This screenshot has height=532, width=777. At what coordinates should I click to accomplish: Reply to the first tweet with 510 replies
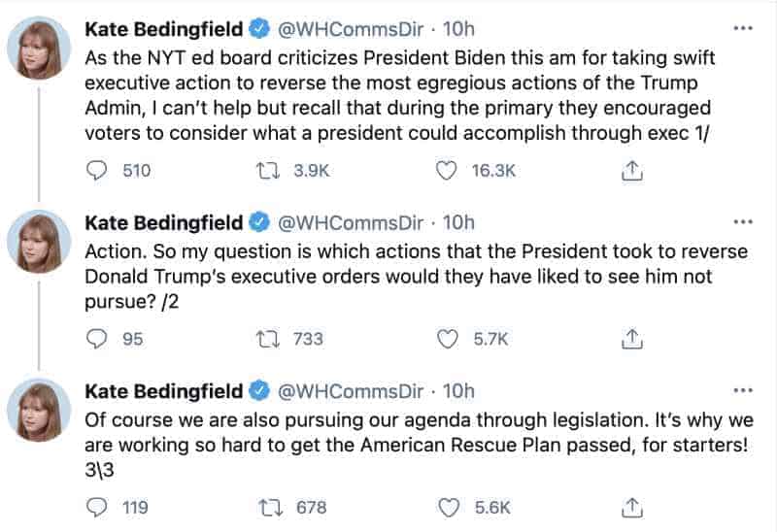coord(96,171)
